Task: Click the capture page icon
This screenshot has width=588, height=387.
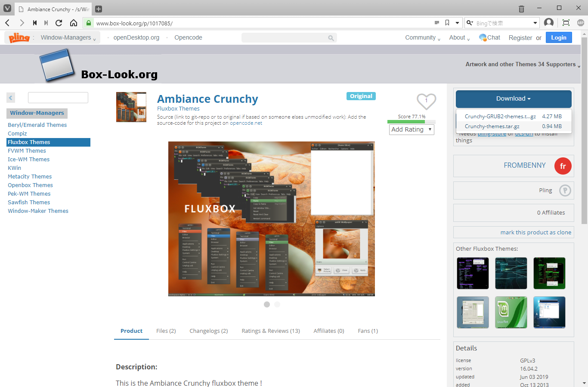Action: click(566, 23)
